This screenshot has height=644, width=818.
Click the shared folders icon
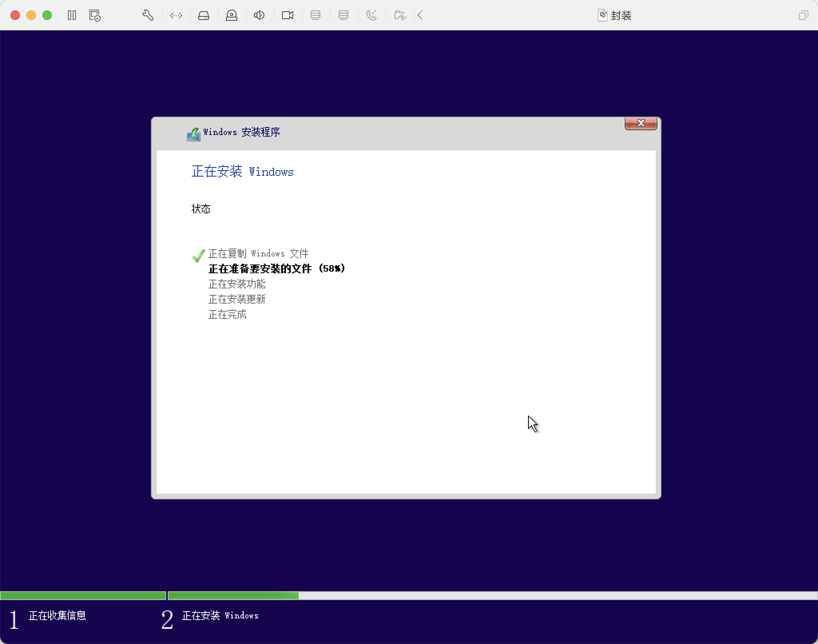(x=400, y=16)
